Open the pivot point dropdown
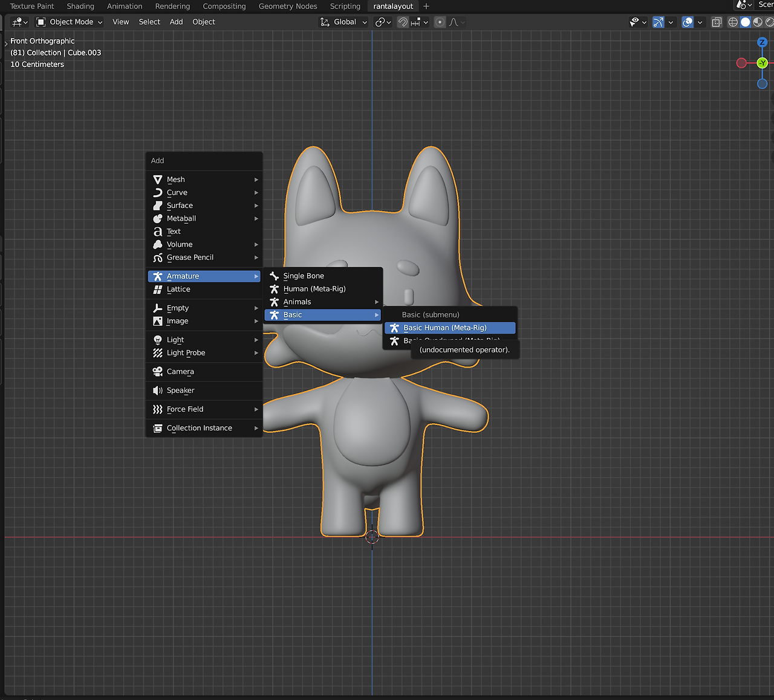774x700 pixels. [x=383, y=22]
